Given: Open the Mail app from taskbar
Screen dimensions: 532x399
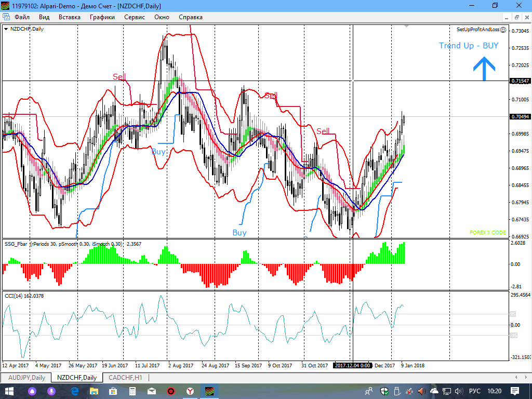Looking at the screenshot, I should (x=152, y=391).
